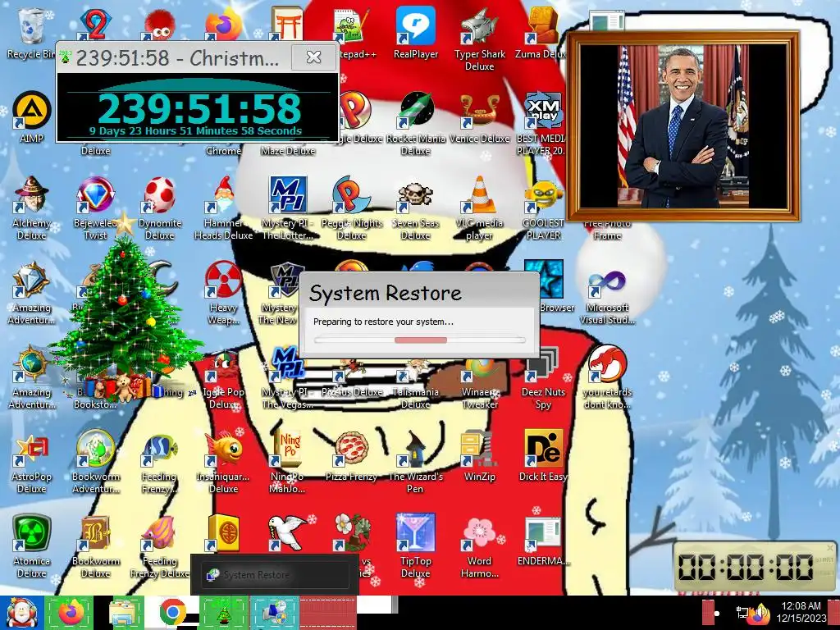
Task: Click the photo in the photo frame widget
Action: (682, 126)
